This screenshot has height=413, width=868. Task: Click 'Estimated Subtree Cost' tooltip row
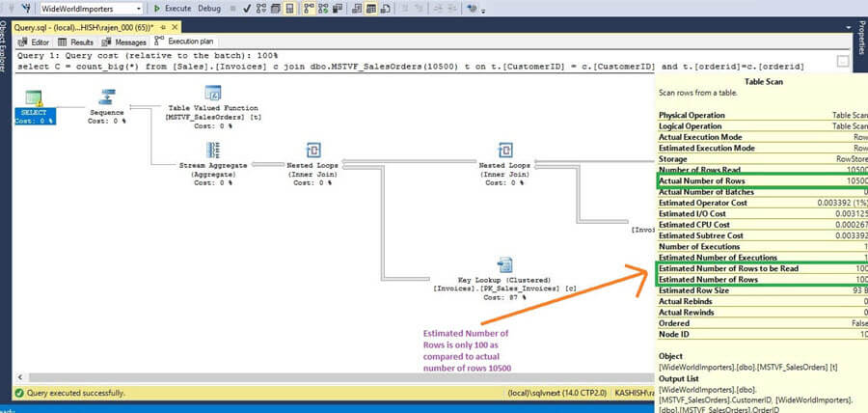click(763, 235)
